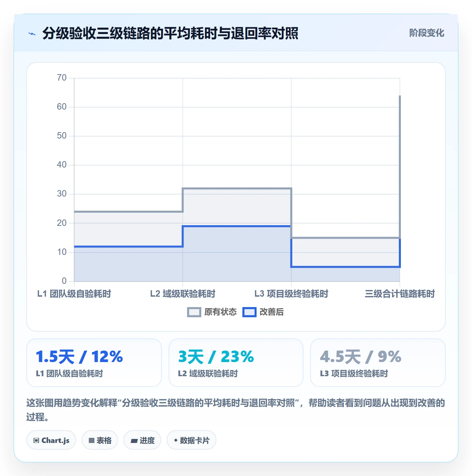Select the 进度 tag chip

[142, 440]
